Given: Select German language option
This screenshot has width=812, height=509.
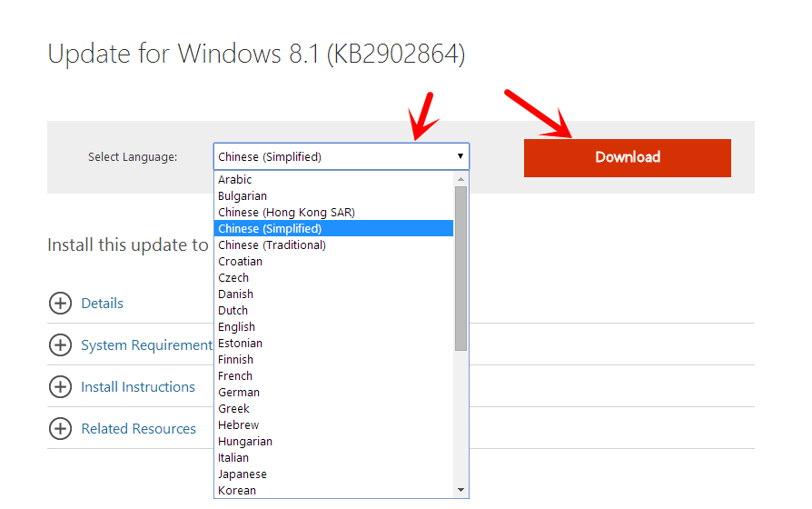Looking at the screenshot, I should [333, 393].
